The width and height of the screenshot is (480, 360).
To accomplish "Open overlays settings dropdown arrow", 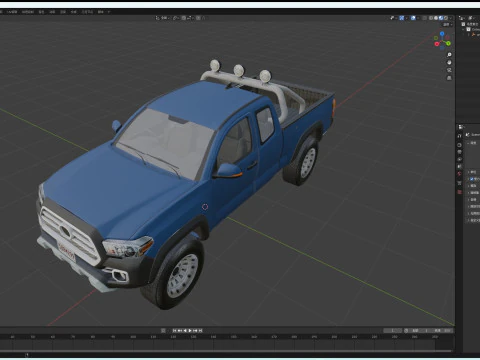I will [418, 18].
